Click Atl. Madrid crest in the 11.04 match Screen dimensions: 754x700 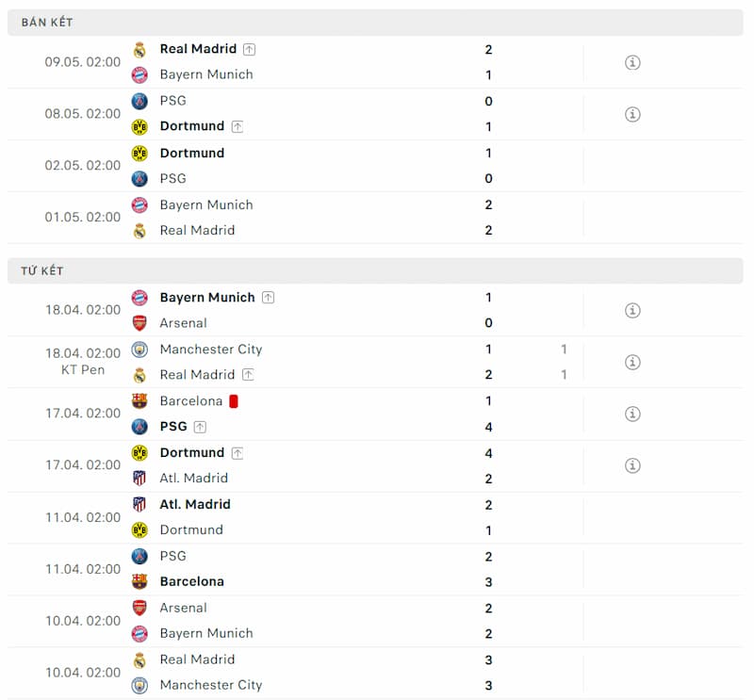[139, 504]
